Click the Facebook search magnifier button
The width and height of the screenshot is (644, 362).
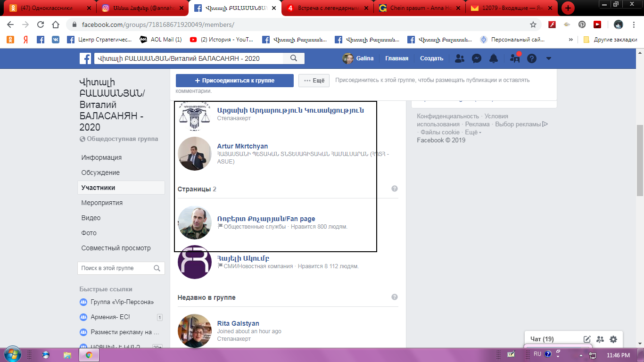tap(294, 58)
